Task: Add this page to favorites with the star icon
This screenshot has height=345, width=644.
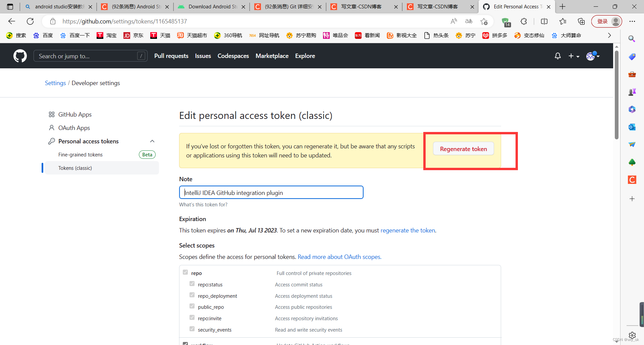Action: tap(484, 21)
